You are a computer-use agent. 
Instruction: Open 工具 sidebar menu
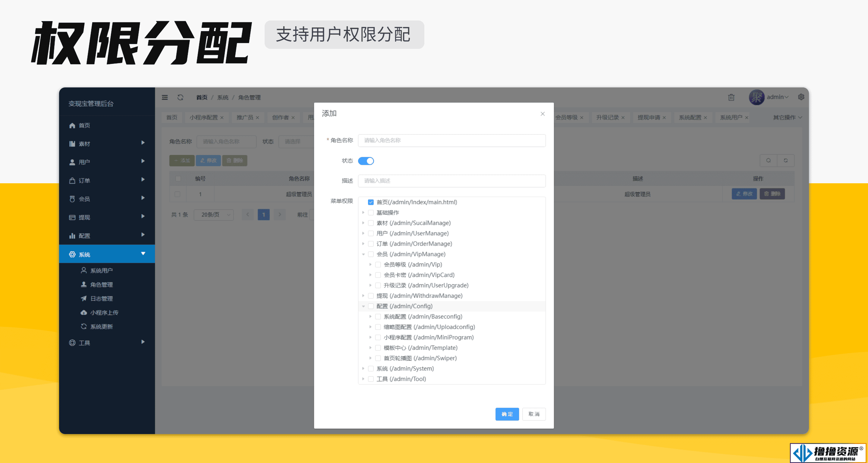pyautogui.click(x=107, y=343)
